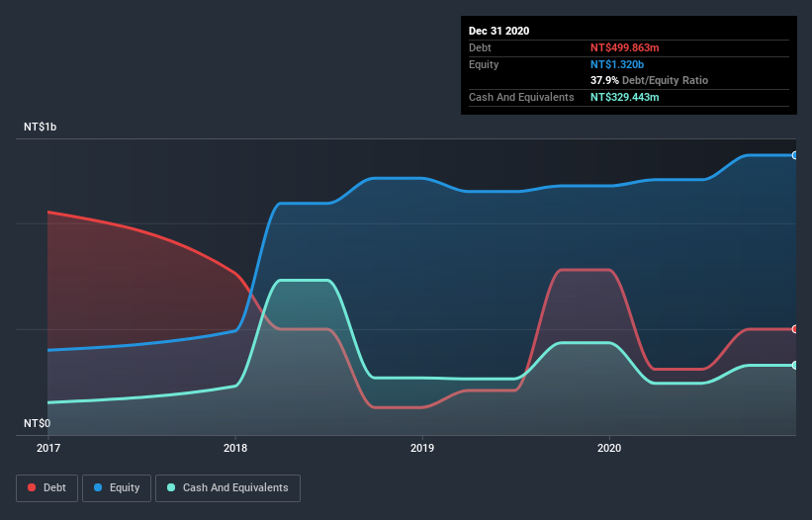Select the 2017 x-axis label
This screenshot has width=812, height=520.
click(48, 448)
